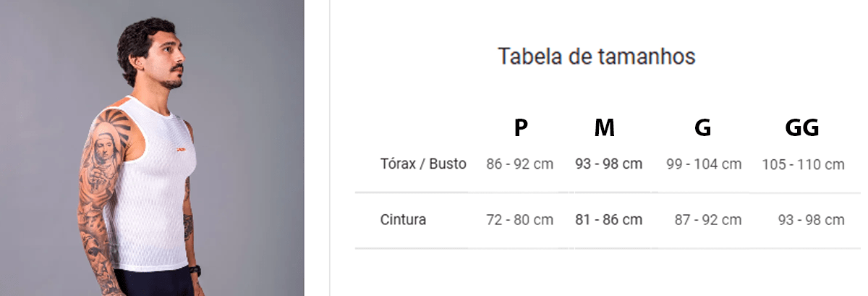Click the GG waist value 93 - 98 cm
Viewport: 868px width, 296px height.
811,219
